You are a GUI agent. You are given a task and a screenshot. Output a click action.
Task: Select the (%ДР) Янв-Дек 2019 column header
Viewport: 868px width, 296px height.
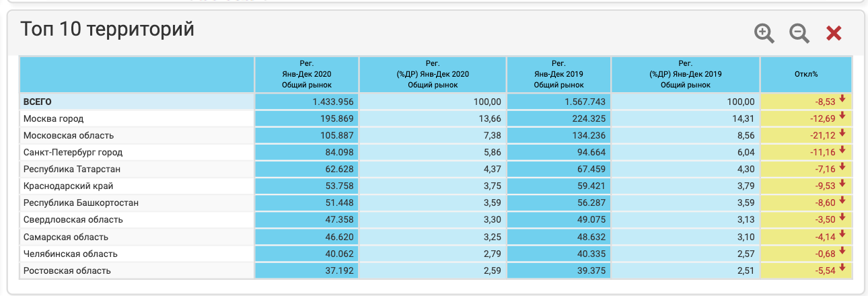coord(685,75)
